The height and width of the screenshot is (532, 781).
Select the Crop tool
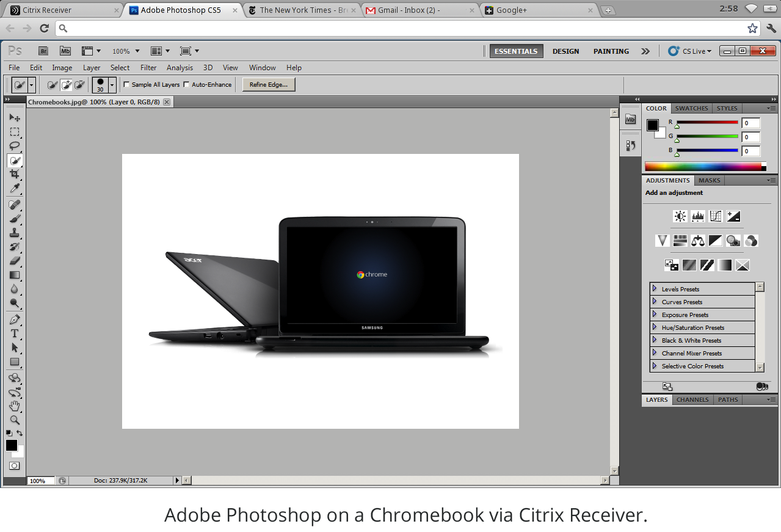coord(15,174)
